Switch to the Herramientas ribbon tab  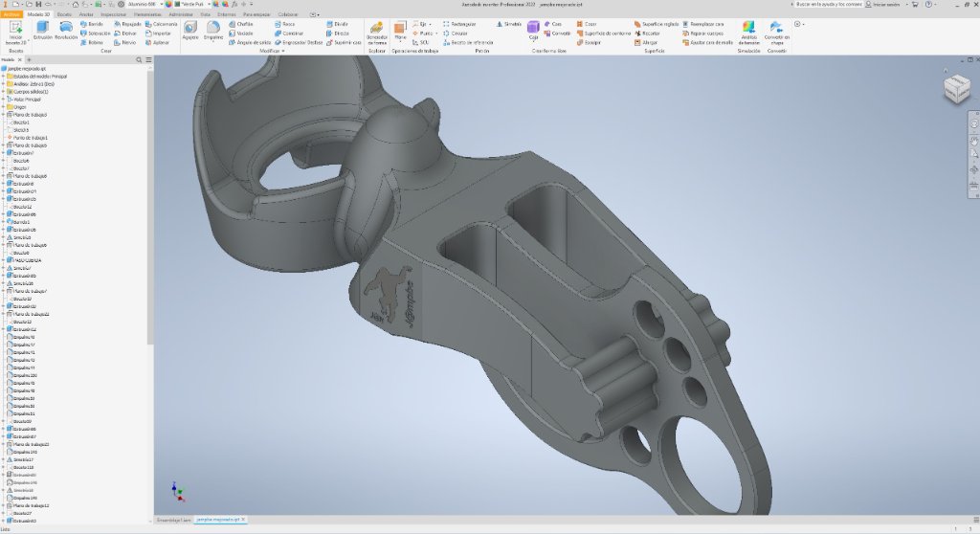click(147, 13)
